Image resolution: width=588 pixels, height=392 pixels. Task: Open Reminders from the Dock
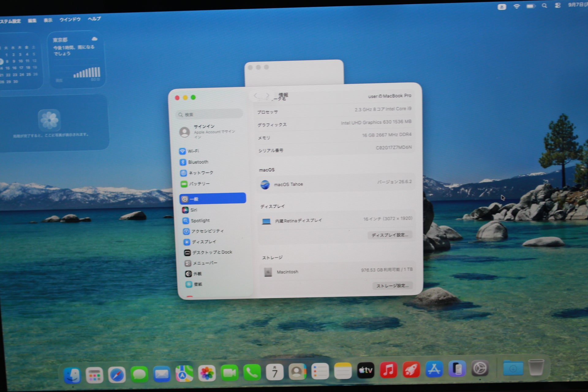tap(320, 371)
